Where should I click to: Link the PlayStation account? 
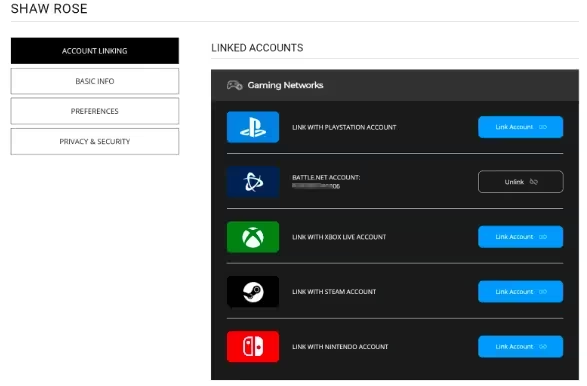pos(520,127)
